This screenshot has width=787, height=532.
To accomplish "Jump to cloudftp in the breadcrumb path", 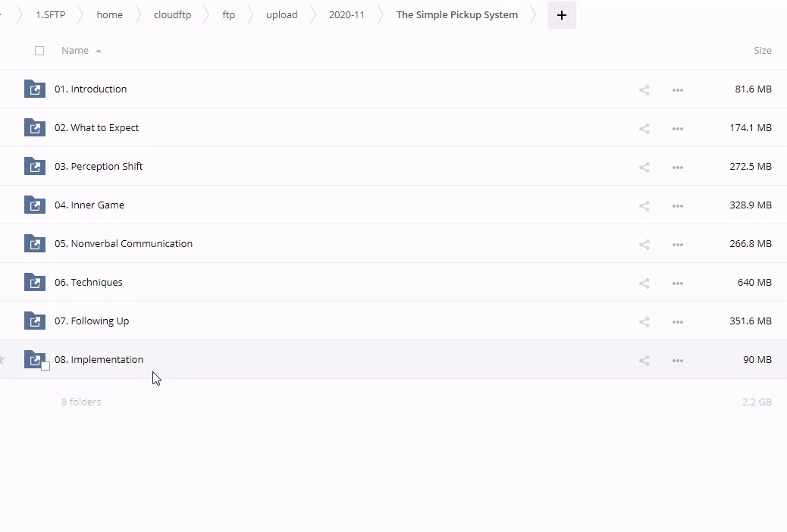I will (x=172, y=15).
